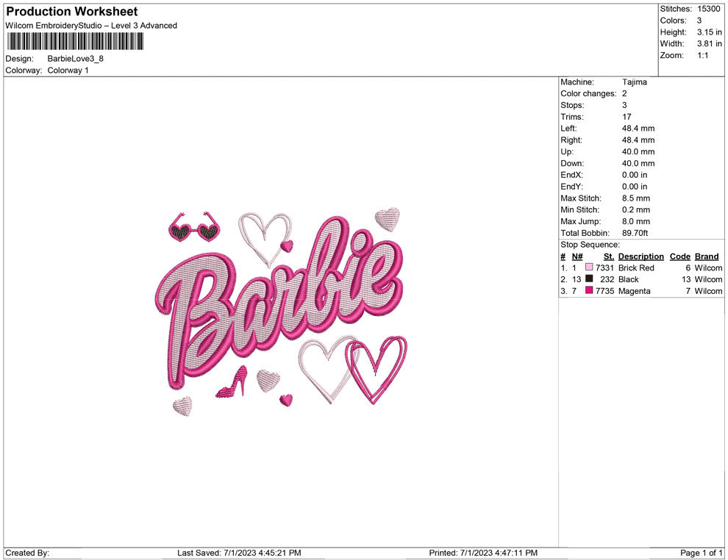Click the 'Brand' column header
Image resolution: width=728 pixels, height=560 pixels.
tap(707, 256)
